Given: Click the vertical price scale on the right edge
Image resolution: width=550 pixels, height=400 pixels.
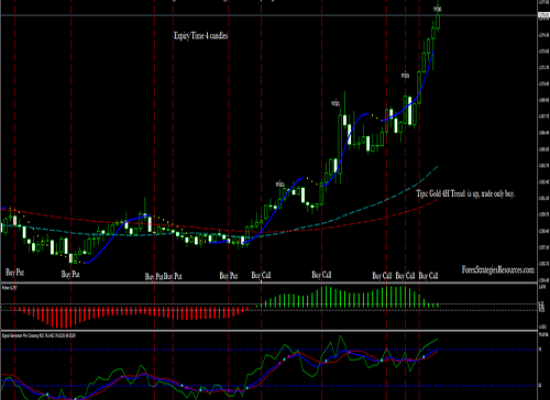Looking at the screenshot, I should click(x=544, y=140).
